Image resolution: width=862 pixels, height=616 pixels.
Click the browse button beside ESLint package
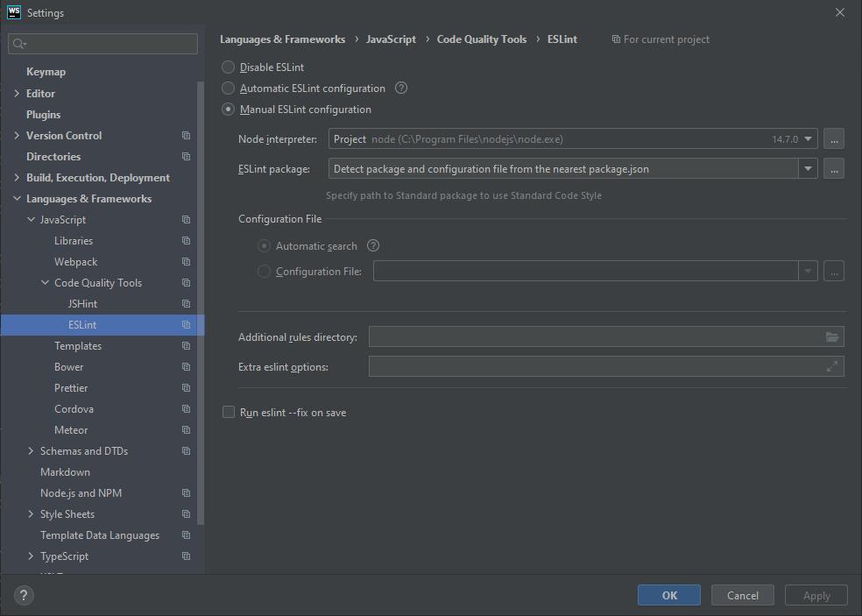(834, 169)
